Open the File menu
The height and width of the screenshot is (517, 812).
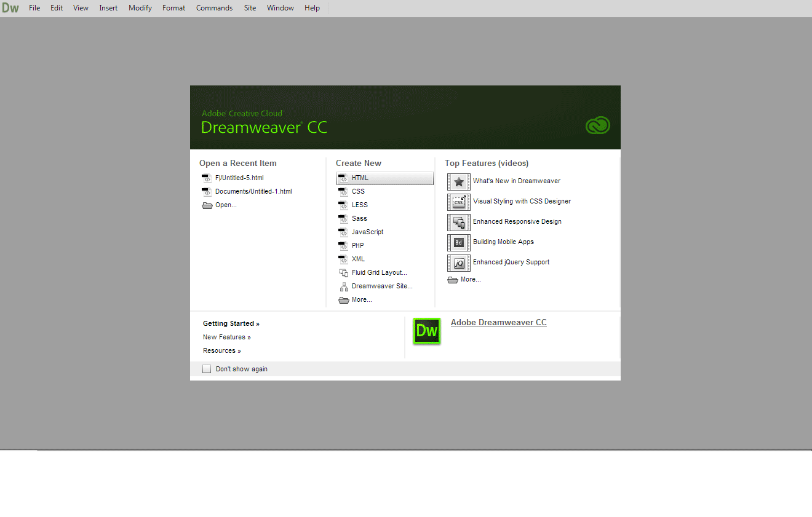(x=34, y=8)
